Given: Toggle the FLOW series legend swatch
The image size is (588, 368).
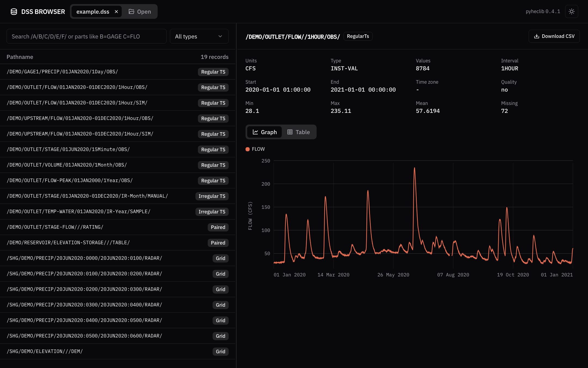Looking at the screenshot, I should click(247, 149).
